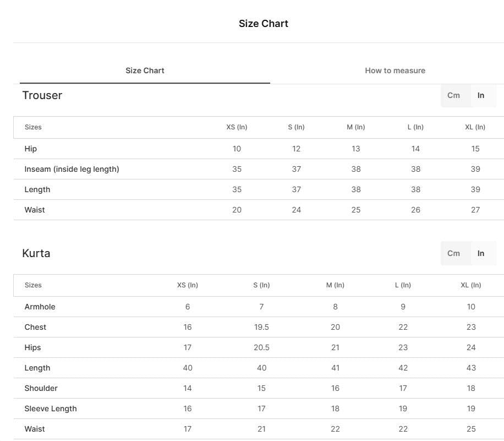Switch Trouser table units to Cm
Viewport: 504px width, 441px height.
coord(453,96)
